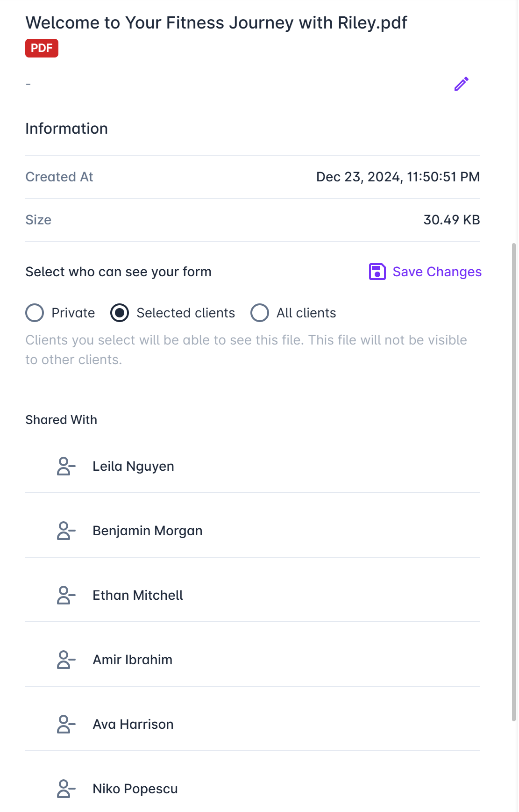
Task: Click the dash description placeholder text
Action: click(28, 84)
